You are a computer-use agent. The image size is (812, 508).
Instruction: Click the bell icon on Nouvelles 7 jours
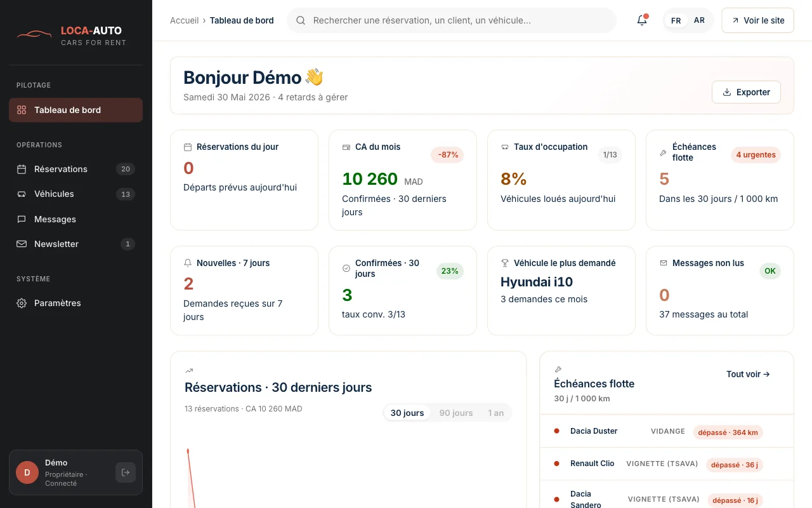(188, 263)
